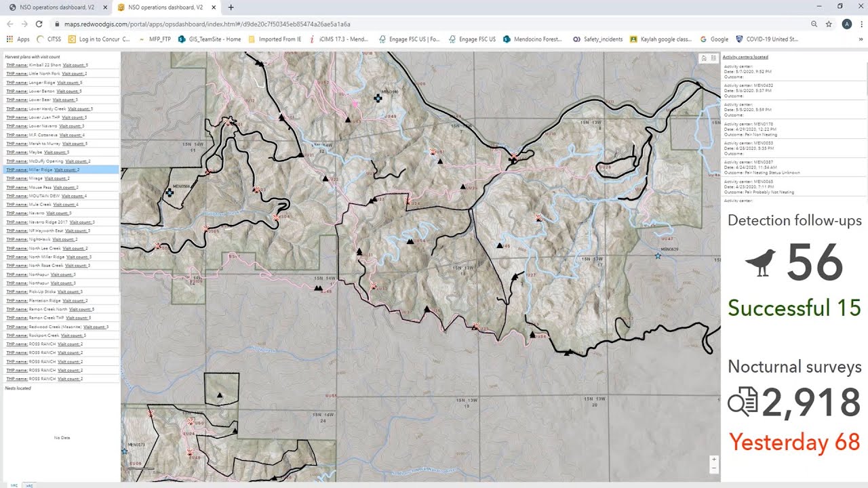868x488 pixels.
Task: Open the Engage FSC US bookmark
Action: point(472,39)
